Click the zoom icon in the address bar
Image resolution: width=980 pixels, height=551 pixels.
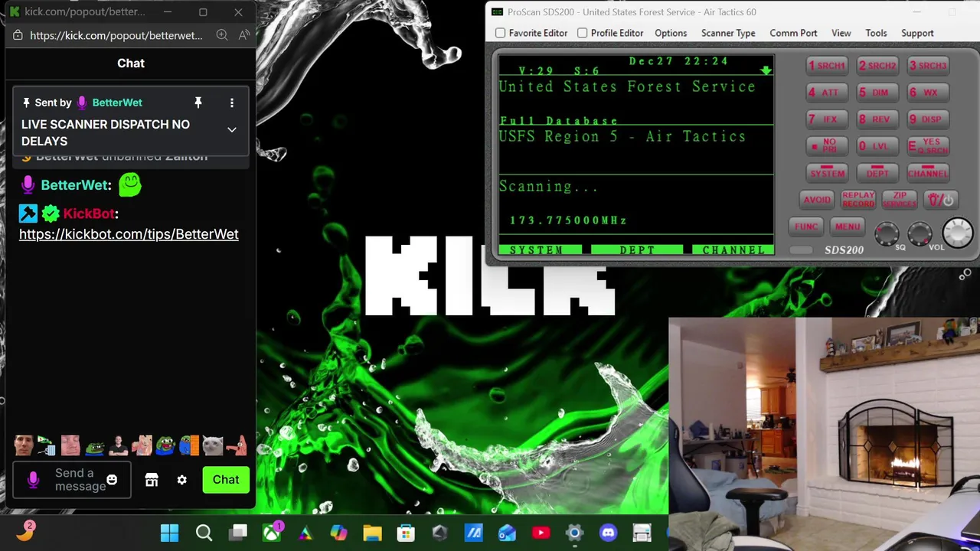[x=222, y=35]
